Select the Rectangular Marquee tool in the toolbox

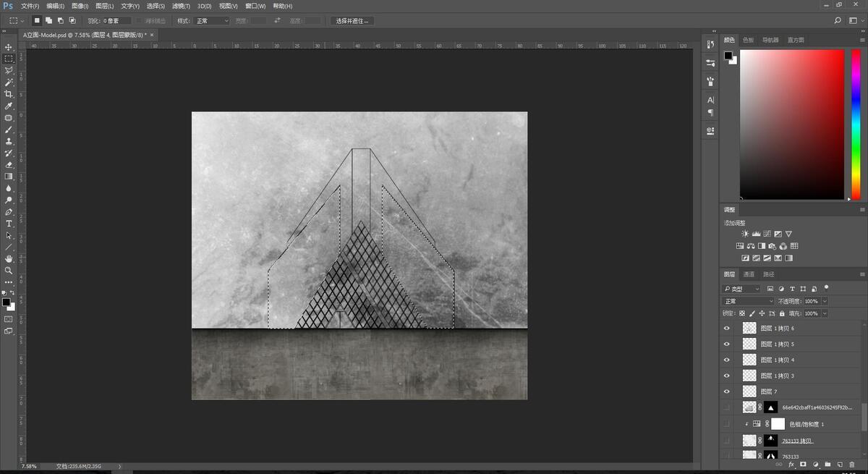9,59
